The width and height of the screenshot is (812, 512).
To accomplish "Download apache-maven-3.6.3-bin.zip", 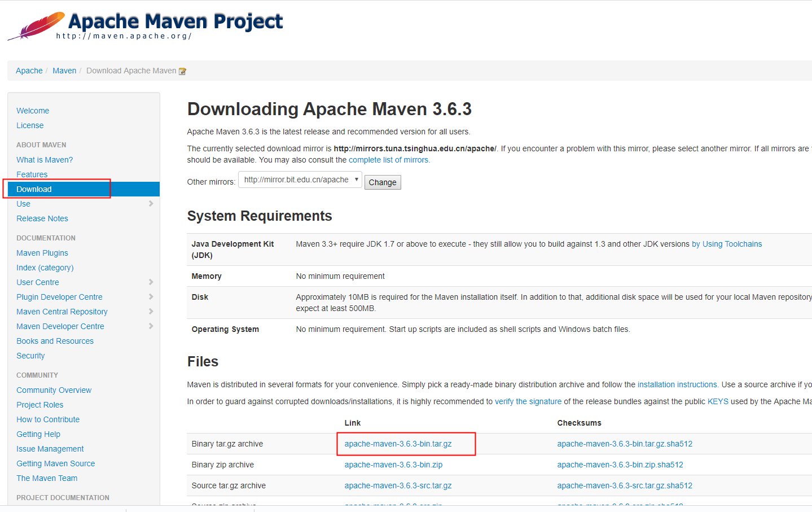I will [x=394, y=465].
